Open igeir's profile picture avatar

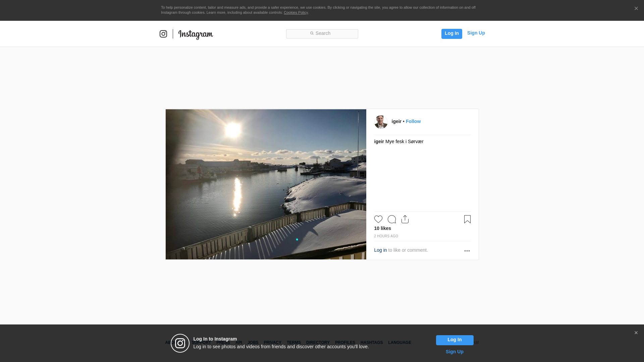pyautogui.click(x=381, y=122)
